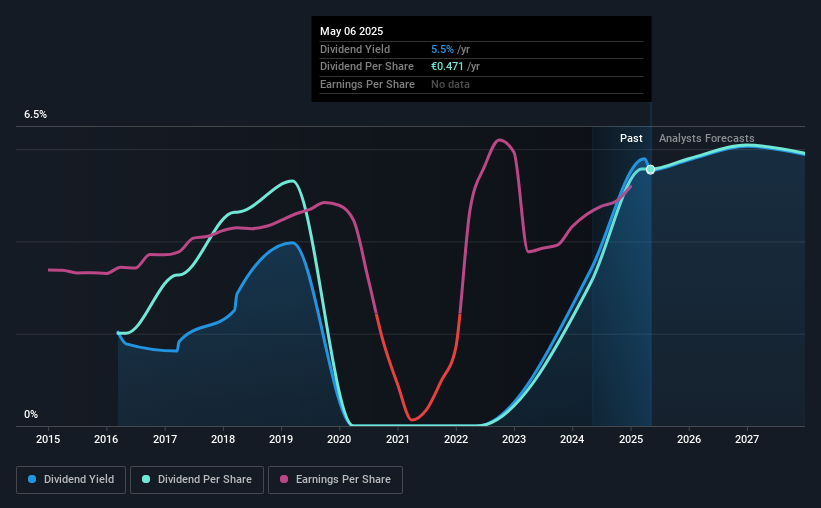Toggle the Earnings Per Share legend button
Screen dimensions: 821x508
point(335,480)
